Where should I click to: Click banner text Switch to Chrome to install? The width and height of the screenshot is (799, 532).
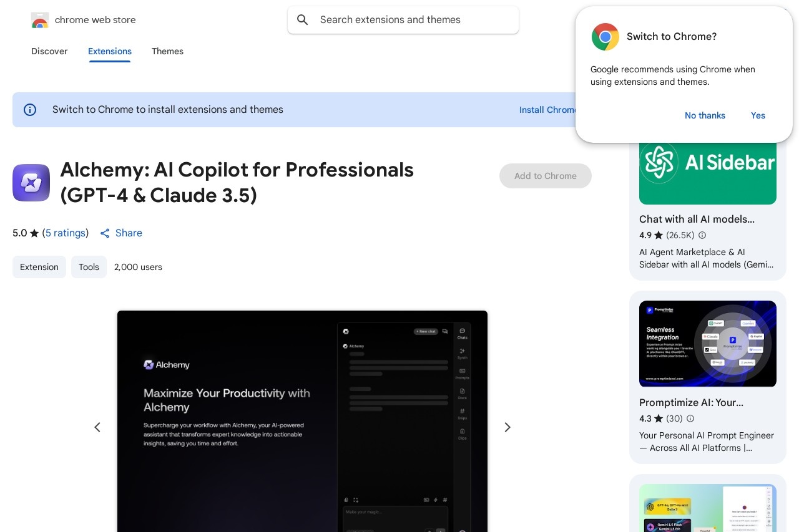click(168, 110)
